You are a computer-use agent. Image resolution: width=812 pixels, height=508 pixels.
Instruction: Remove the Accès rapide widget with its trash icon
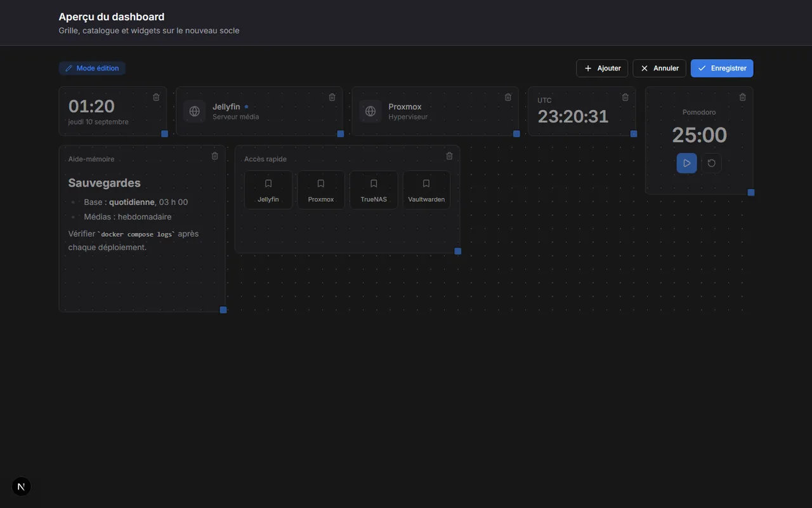(449, 156)
